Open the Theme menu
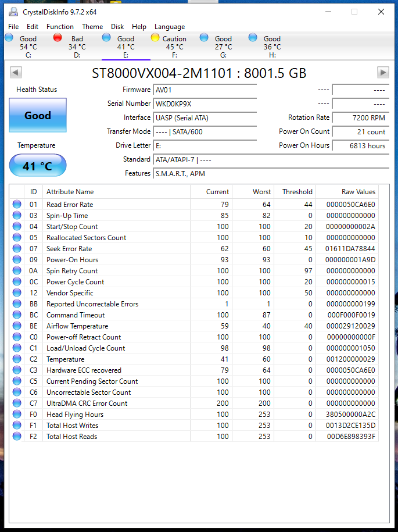The width and height of the screenshot is (398, 532). coord(92,27)
